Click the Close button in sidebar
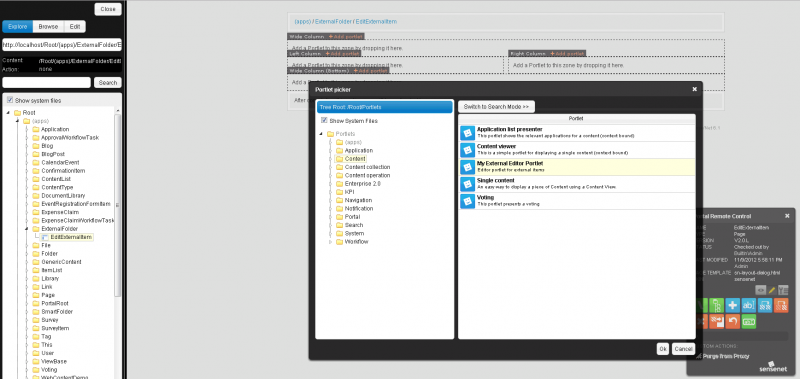800x379 pixels. pos(108,9)
